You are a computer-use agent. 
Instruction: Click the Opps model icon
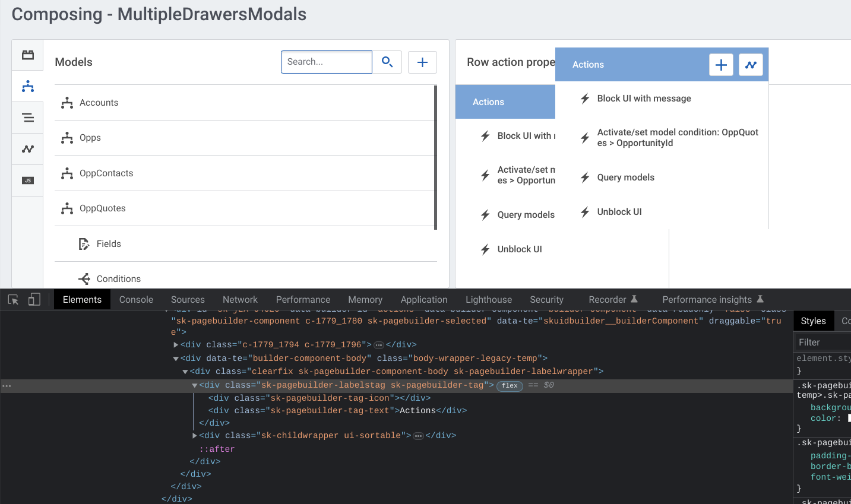(67, 138)
